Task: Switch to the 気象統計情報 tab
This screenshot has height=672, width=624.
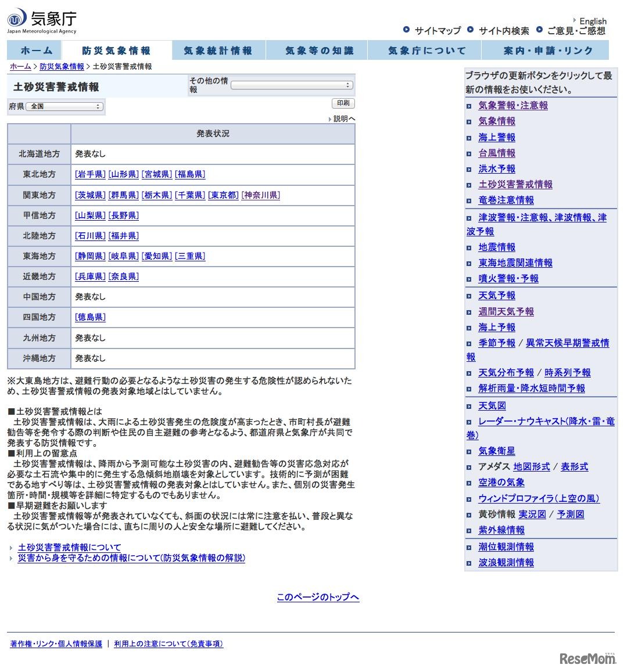Action: coord(218,51)
